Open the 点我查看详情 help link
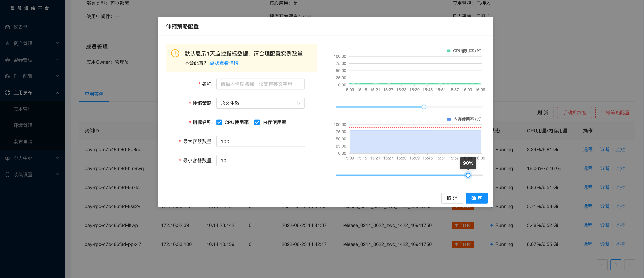644x278 pixels. tap(224, 63)
